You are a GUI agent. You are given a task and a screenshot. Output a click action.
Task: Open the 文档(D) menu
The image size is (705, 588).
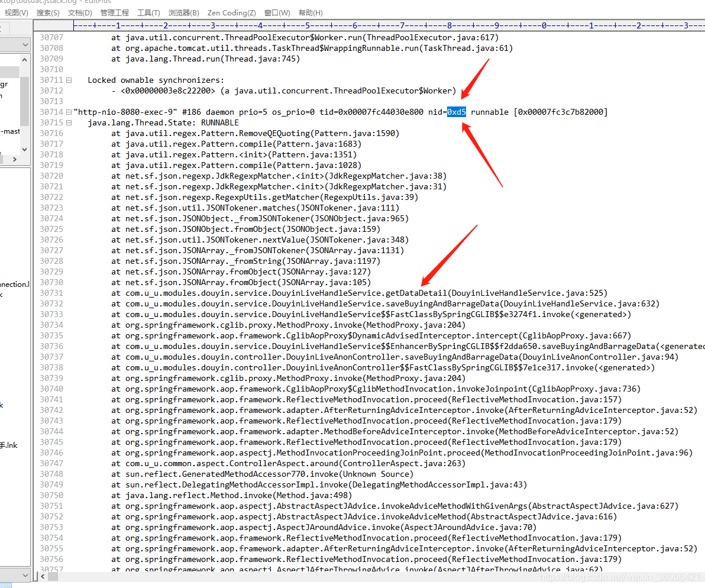[80, 12]
